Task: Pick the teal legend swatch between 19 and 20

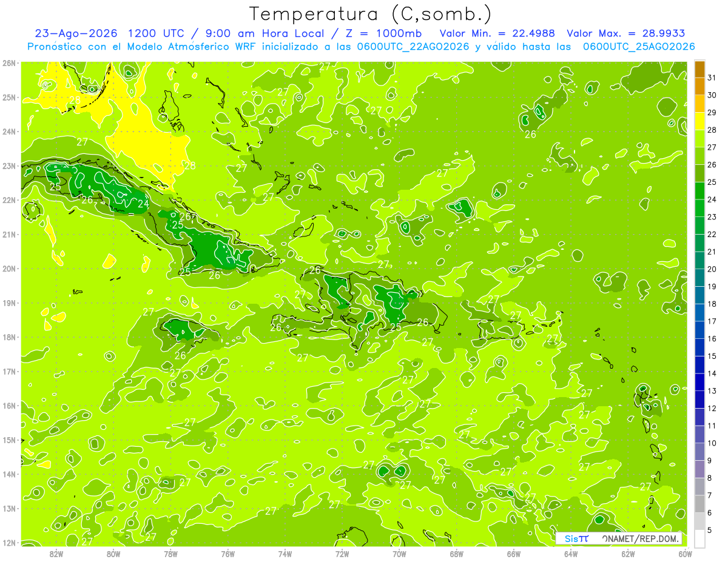Action: click(699, 278)
